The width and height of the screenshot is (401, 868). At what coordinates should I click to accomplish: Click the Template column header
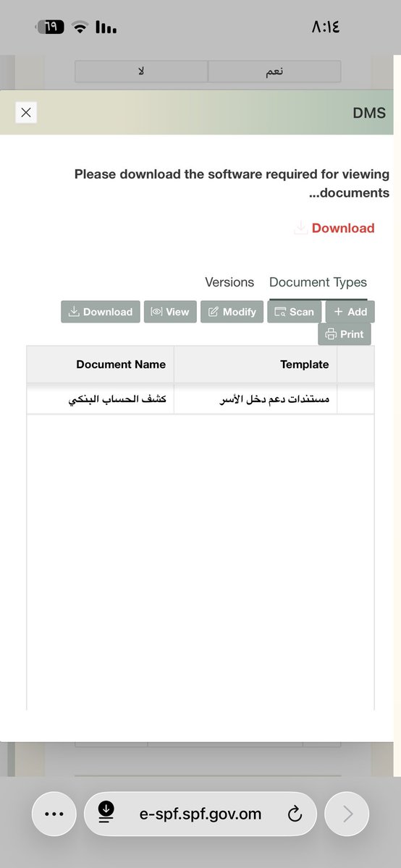coord(256,365)
